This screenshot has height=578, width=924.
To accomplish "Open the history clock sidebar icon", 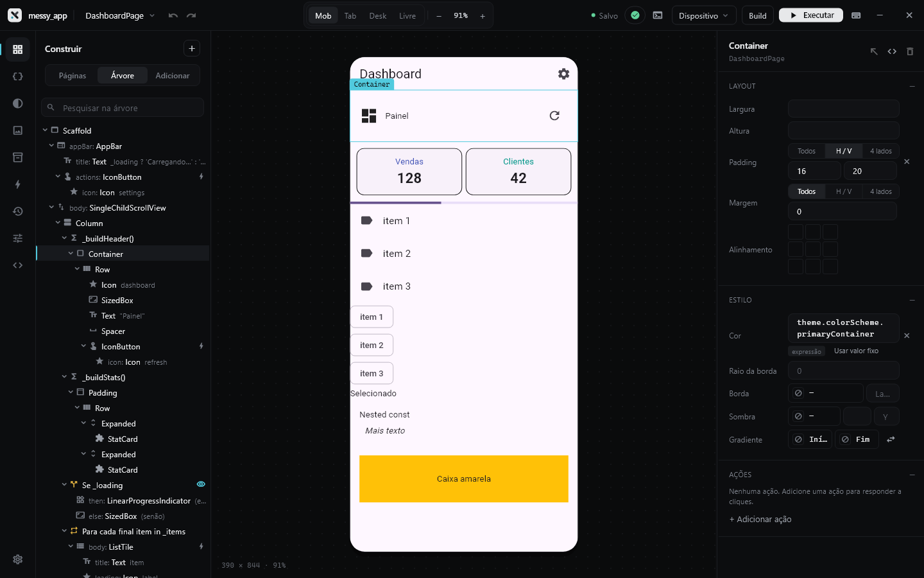I will pos(18,211).
